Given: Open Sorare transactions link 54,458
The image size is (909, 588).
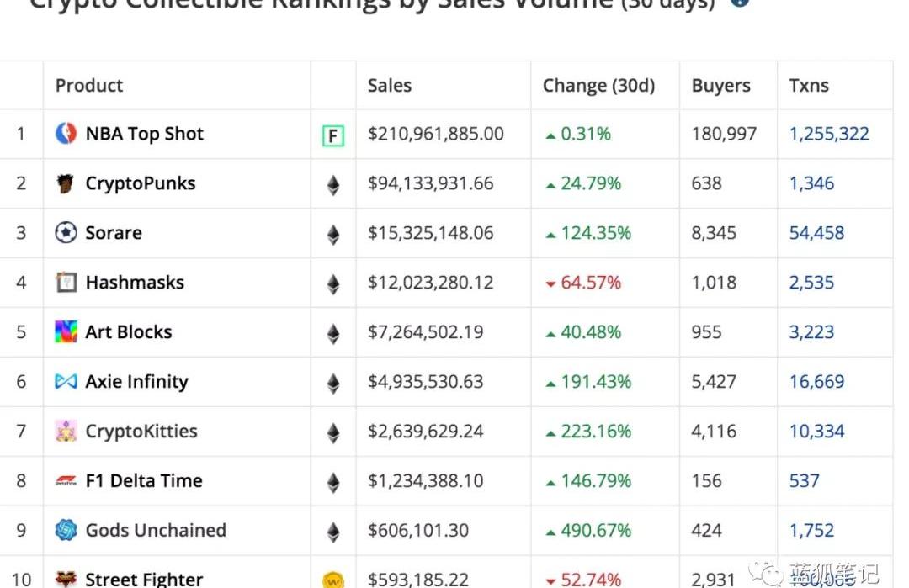Looking at the screenshot, I should pos(816,233).
